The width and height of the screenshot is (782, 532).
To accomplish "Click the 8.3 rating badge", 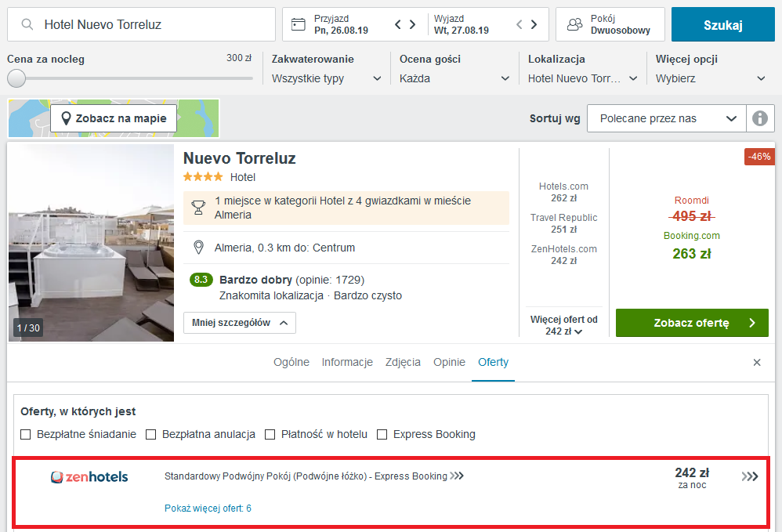I will (201, 280).
